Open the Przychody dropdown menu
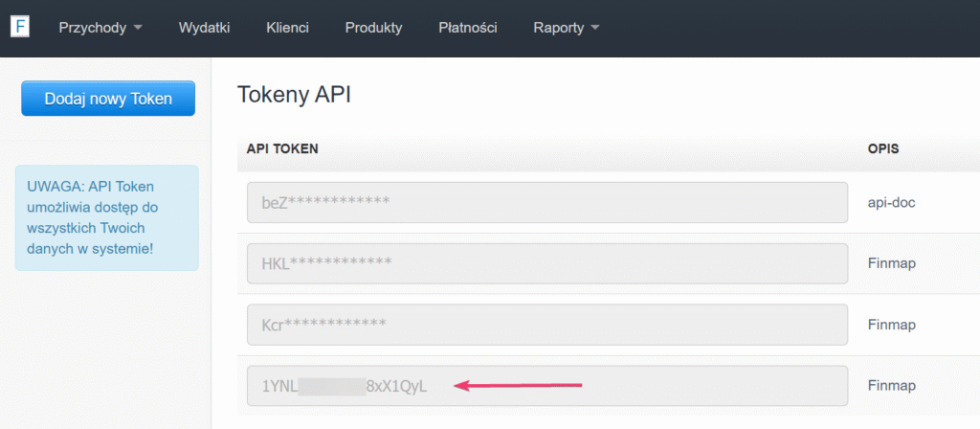Viewport: 980px width, 429px height. pyautogui.click(x=100, y=28)
